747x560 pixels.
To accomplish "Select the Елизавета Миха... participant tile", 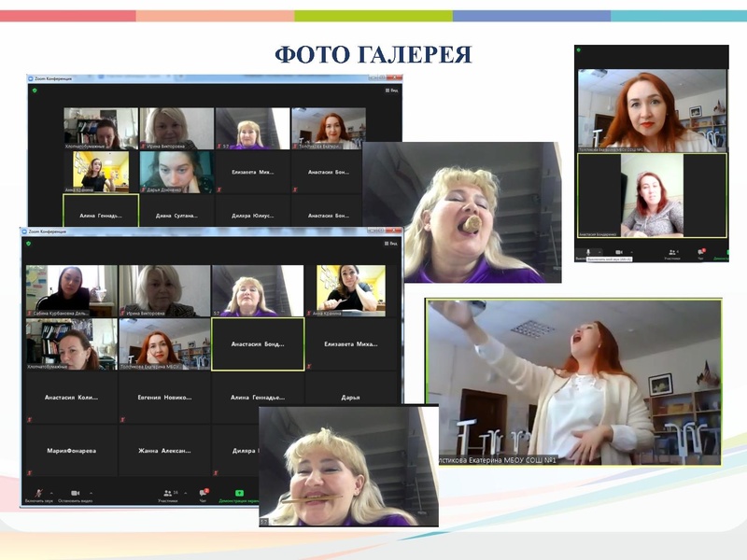I will 350,344.
